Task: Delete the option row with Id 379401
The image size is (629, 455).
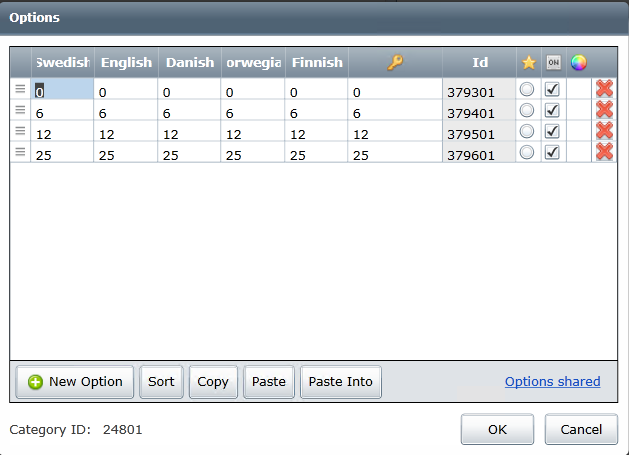Action: click(x=604, y=110)
